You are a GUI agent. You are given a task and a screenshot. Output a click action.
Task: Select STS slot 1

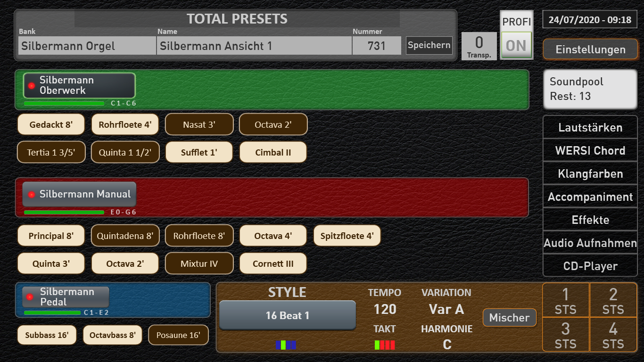[x=566, y=300]
